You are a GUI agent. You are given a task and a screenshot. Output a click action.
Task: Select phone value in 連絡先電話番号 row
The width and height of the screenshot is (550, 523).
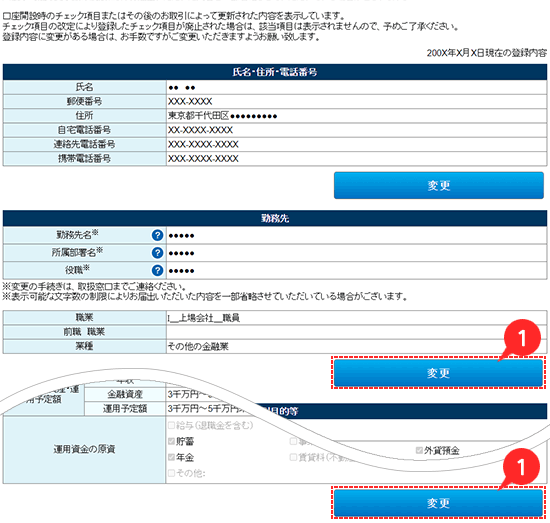[x=203, y=145]
